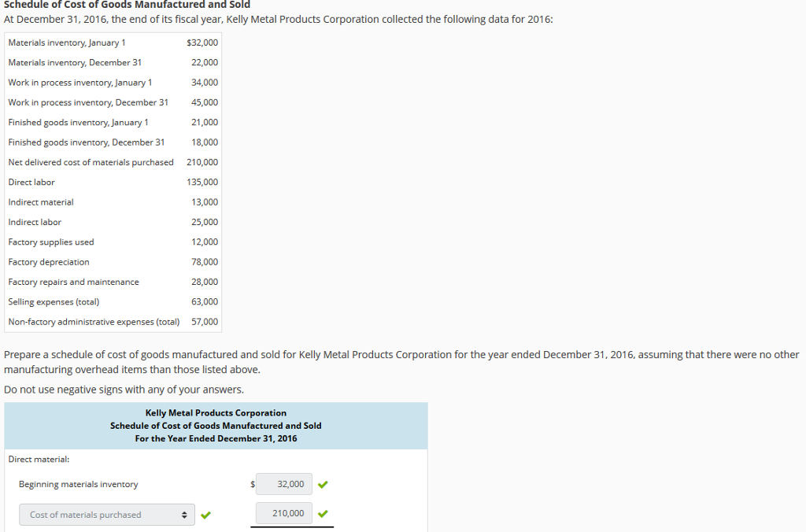Click the 210,000 value in data table
This screenshot has width=806, height=532.
[202, 162]
